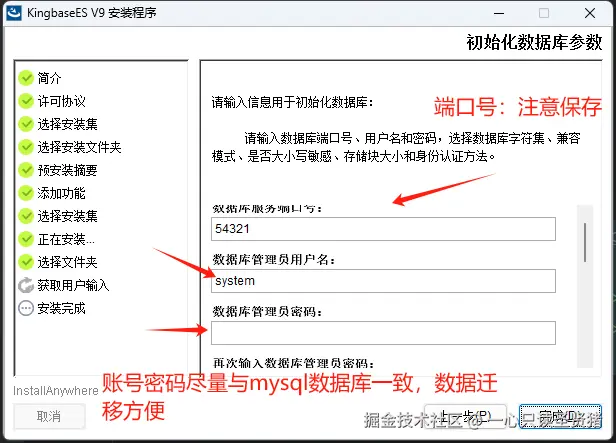Click the green check icon beside 添加功能
This screenshot has height=443, width=616.
tap(26, 193)
